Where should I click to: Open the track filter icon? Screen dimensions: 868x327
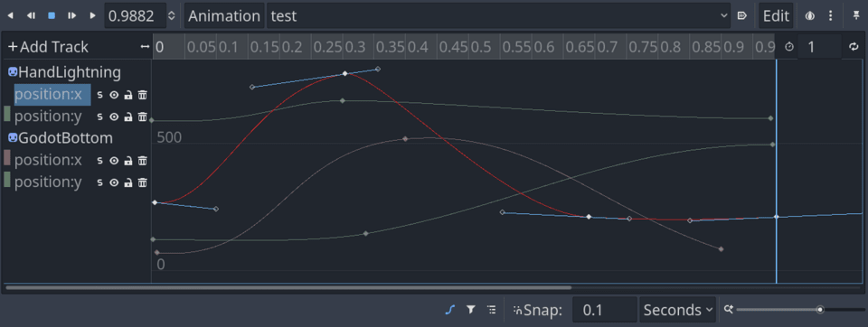(x=470, y=310)
